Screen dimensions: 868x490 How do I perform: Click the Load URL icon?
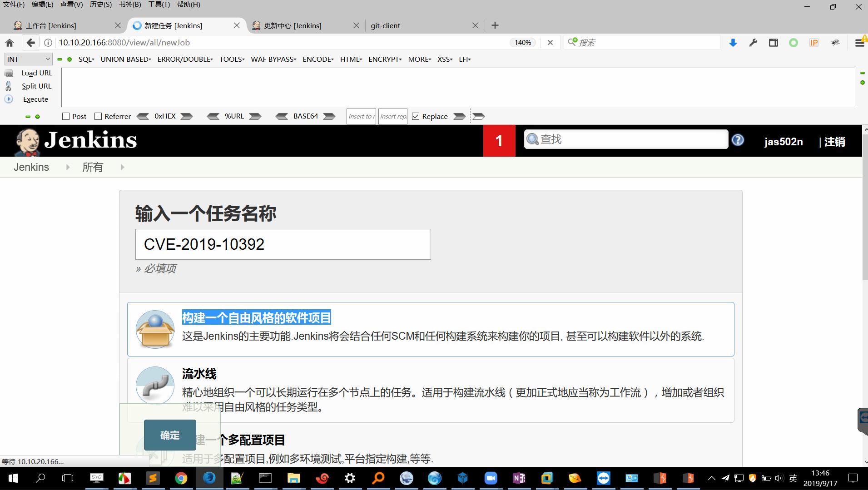[9, 73]
